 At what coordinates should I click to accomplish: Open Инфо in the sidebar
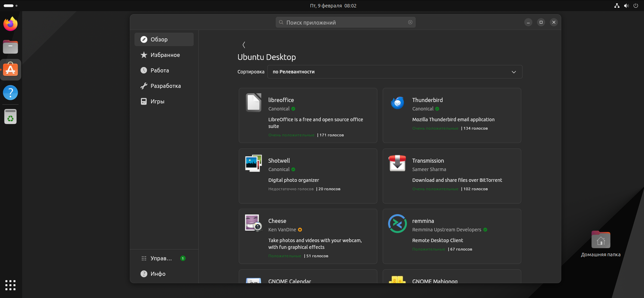(x=164, y=274)
